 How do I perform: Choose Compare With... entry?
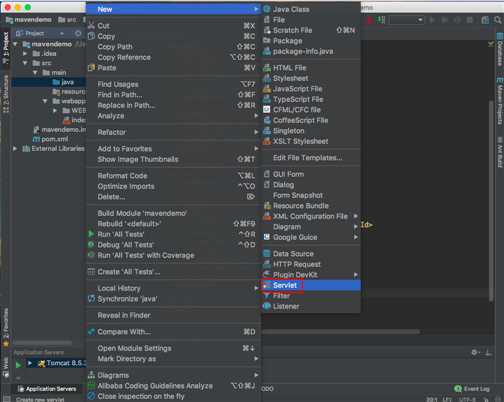[x=173, y=332]
